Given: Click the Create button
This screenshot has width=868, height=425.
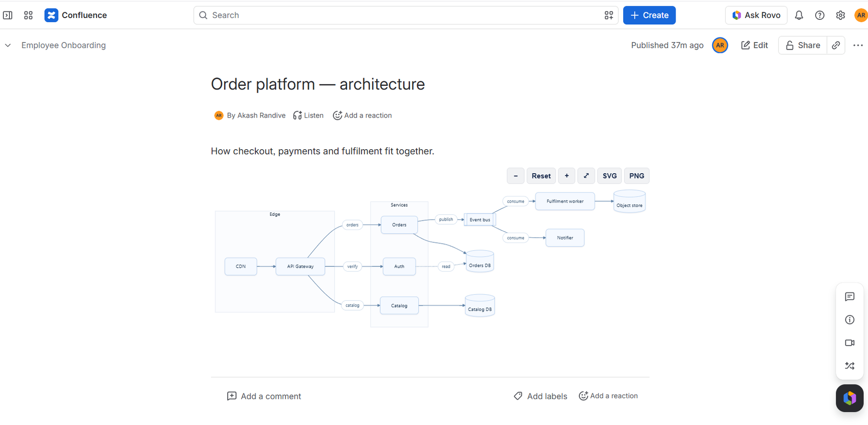Looking at the screenshot, I should pos(649,15).
